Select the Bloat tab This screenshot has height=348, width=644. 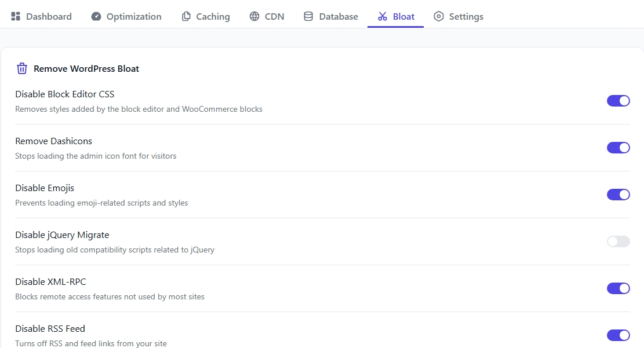(396, 16)
